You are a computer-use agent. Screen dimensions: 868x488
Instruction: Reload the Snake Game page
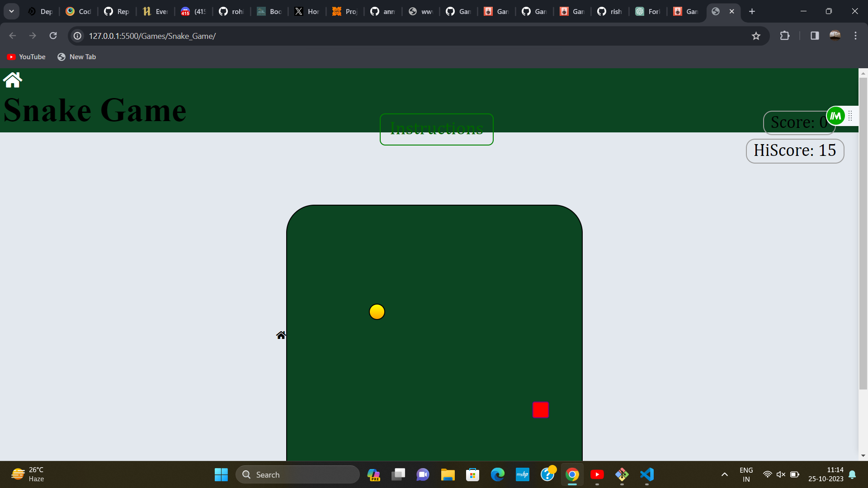53,36
